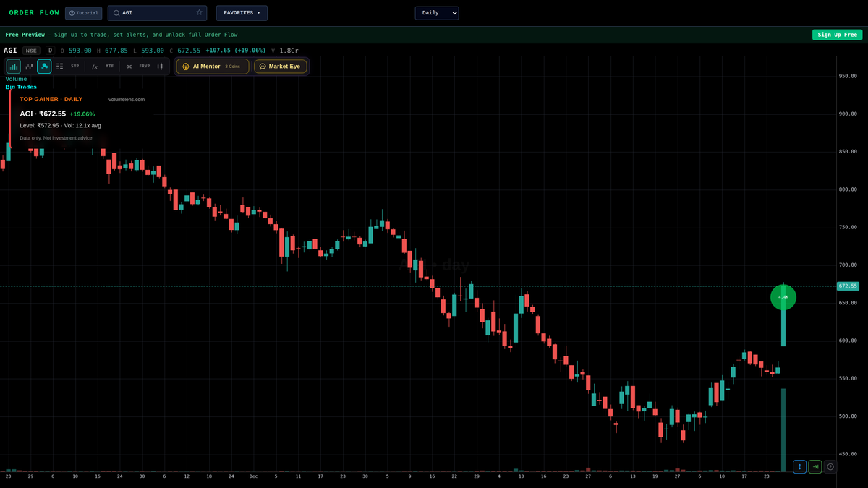Select the footprint candles toolbar icon
Viewport: 868px width, 488px height.
pos(29,67)
